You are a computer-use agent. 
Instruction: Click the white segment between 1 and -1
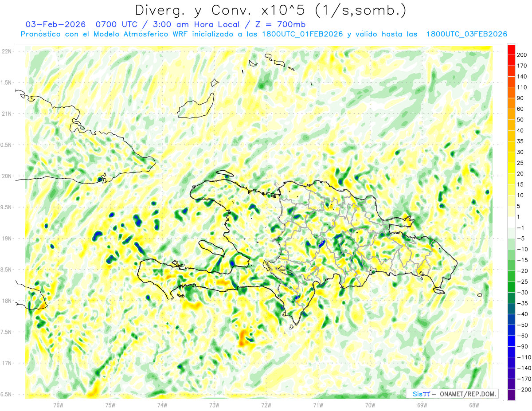pyautogui.click(x=511, y=222)
